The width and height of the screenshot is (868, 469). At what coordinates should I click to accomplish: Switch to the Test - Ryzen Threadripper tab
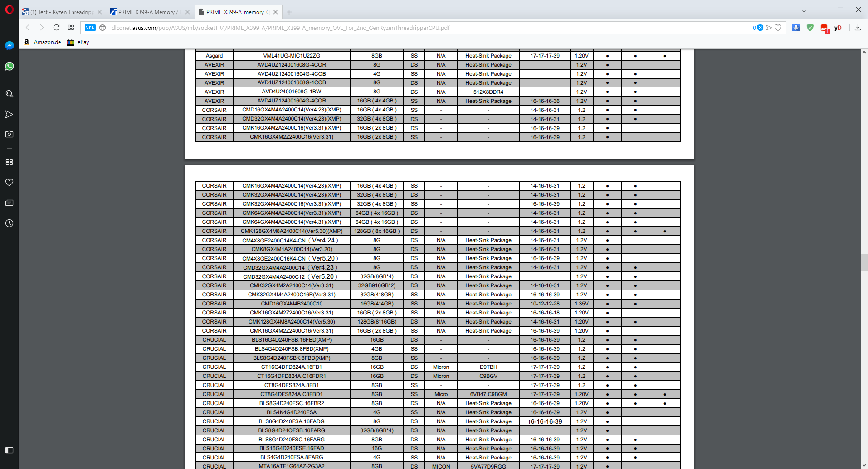pyautogui.click(x=61, y=12)
